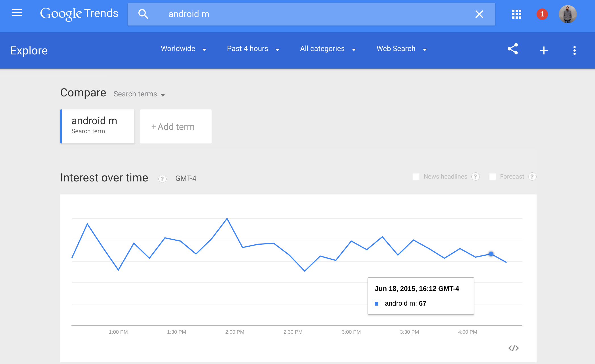Screen dimensions: 595x364
Task: Open the Google apps grid
Action: click(516, 14)
